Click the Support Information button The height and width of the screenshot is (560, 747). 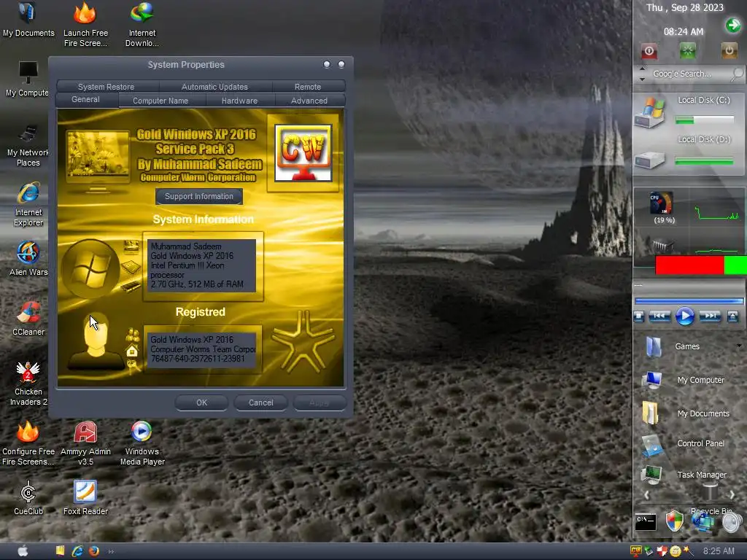click(x=199, y=196)
